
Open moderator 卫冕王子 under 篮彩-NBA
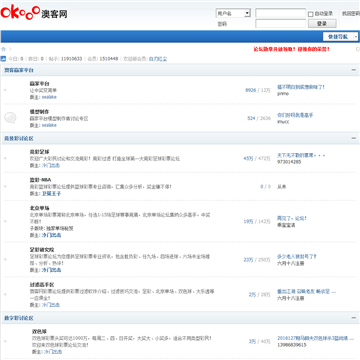coord(51,193)
